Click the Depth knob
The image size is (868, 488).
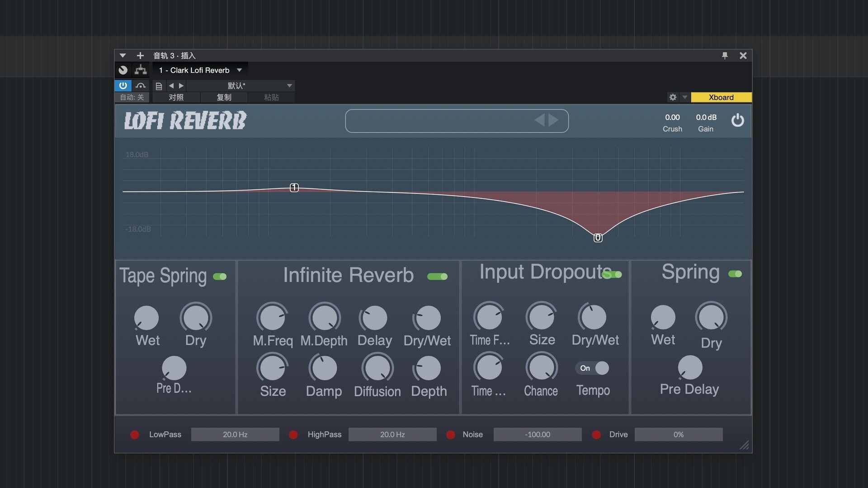pos(427,368)
